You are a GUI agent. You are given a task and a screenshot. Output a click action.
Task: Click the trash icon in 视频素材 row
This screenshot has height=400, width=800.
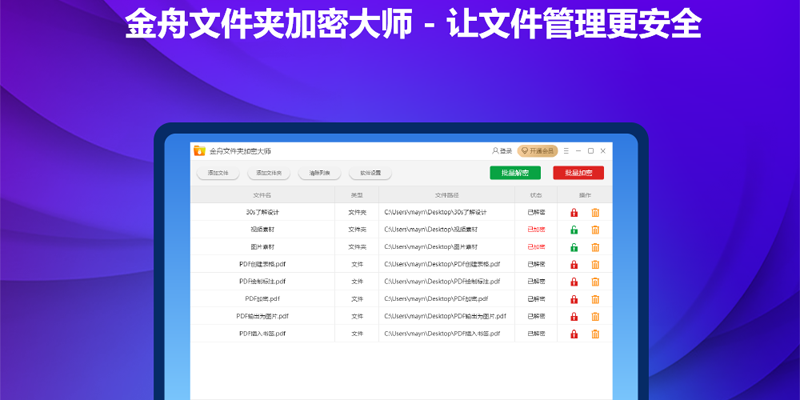595,230
